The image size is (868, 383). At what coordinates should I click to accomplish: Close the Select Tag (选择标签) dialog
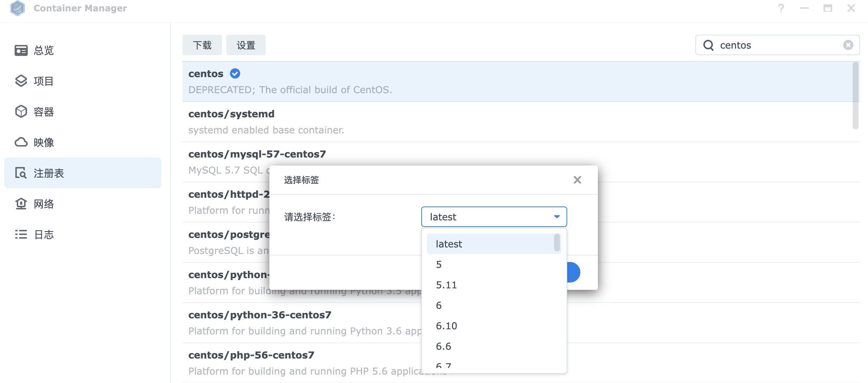point(577,180)
